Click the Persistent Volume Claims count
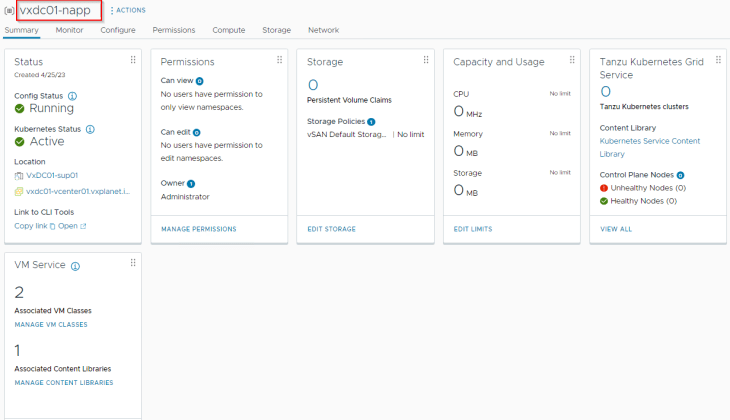The height and width of the screenshot is (420, 730). point(313,85)
